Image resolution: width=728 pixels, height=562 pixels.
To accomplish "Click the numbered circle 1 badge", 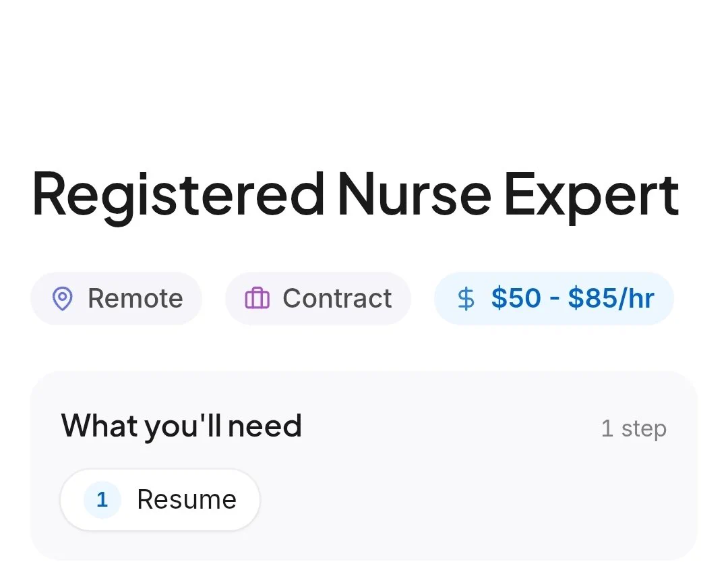I will click(x=102, y=500).
